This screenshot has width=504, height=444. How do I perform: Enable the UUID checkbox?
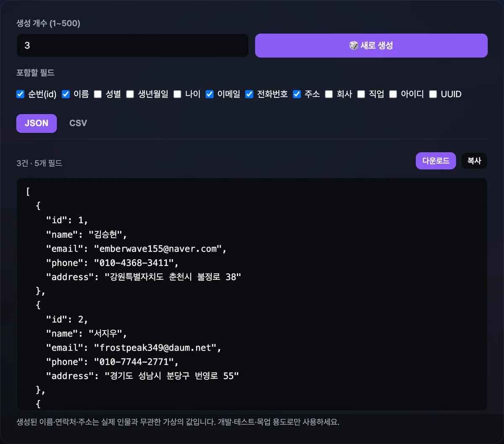[433, 94]
